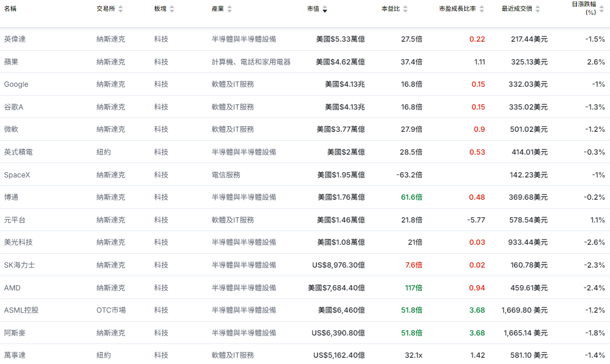610x364 pixels.
Task: Select 微軟 price 501.02美元
Action: [529, 129]
